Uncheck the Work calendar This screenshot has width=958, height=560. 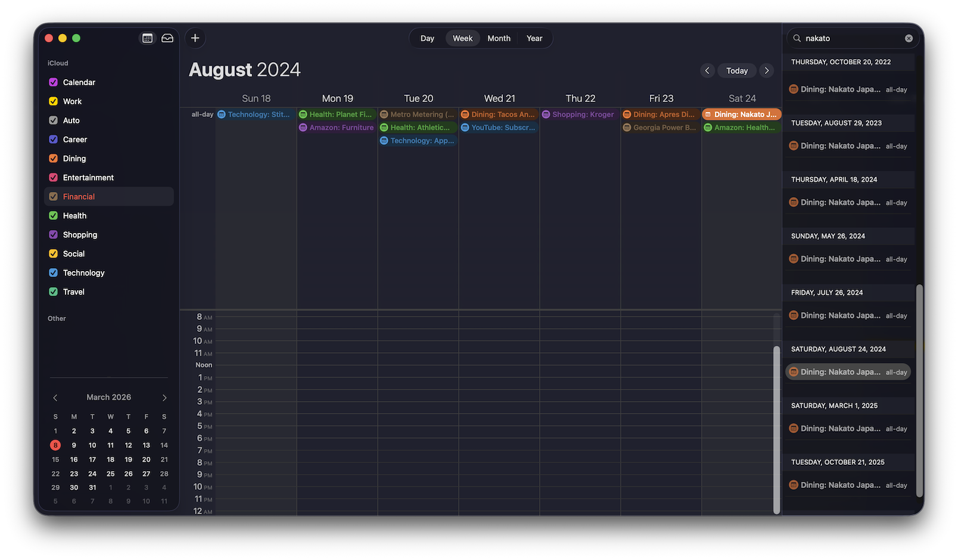(53, 101)
